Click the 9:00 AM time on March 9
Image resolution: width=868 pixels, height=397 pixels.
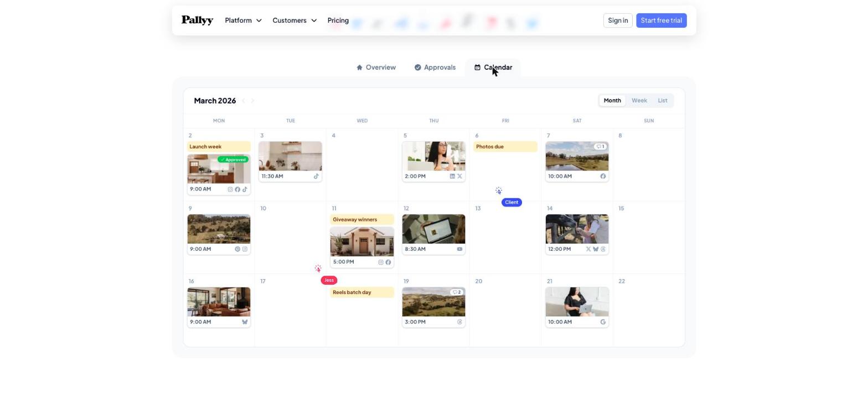(200, 249)
